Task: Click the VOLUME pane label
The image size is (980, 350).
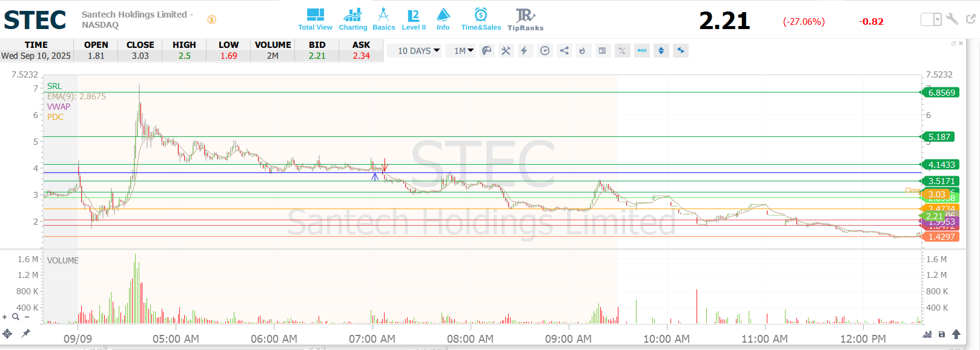Action: pyautogui.click(x=63, y=260)
